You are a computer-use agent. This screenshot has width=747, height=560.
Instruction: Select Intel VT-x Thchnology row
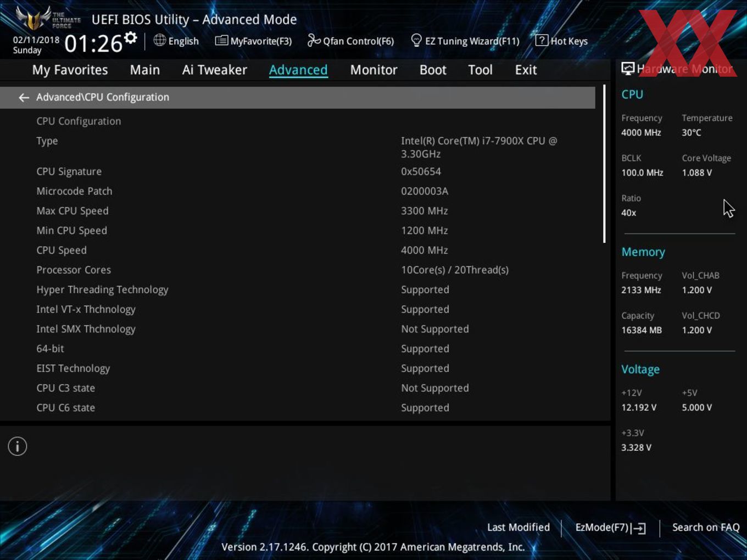[86, 310]
